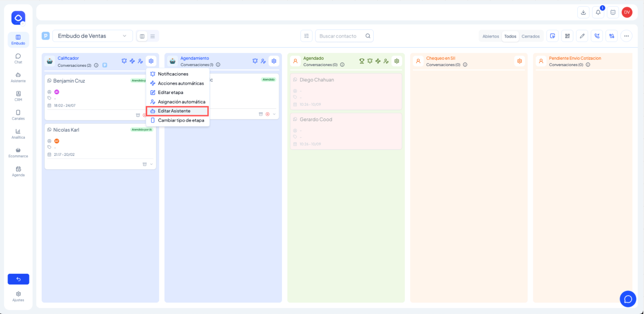Click the pencil edit icon in toolbar
Viewport: 644px width, 314px height.
point(582,36)
